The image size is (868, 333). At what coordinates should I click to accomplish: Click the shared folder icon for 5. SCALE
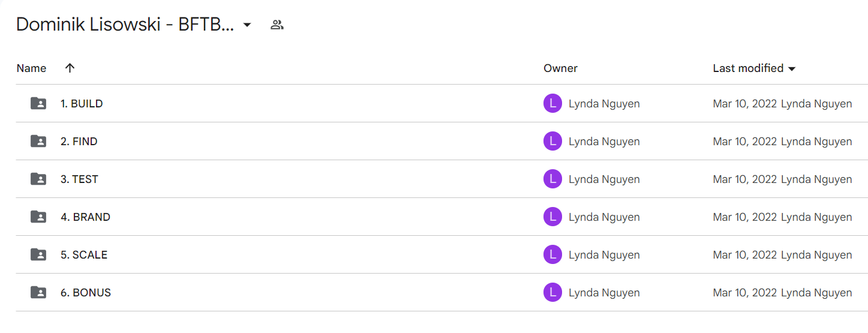(x=38, y=254)
